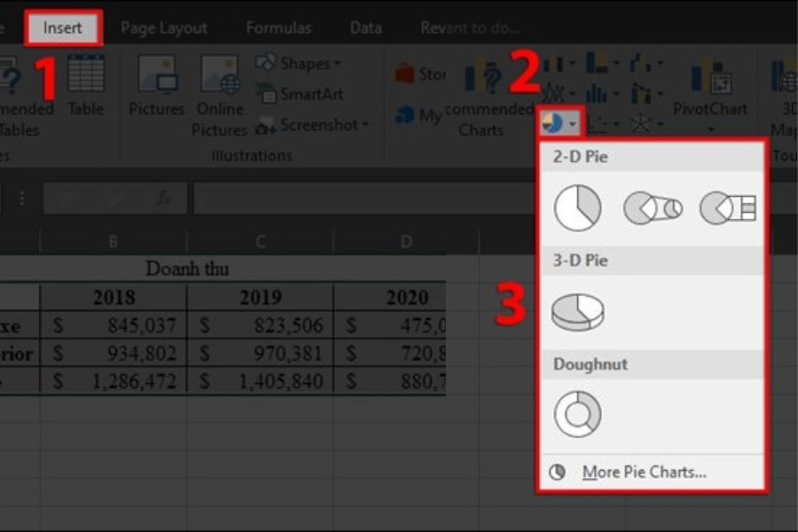Viewport: 798px width, 532px height.
Task: Click the SmartArt button
Action: pos(303,94)
